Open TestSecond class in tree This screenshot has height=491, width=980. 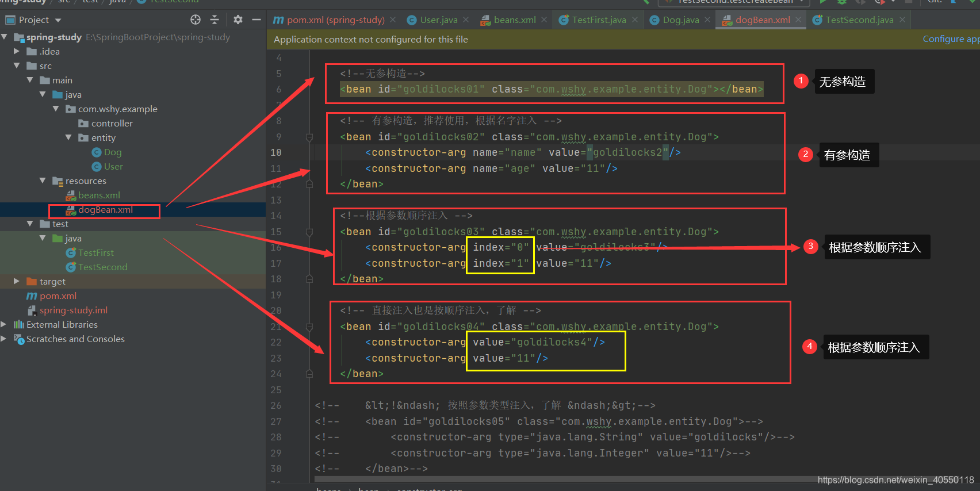tap(103, 267)
